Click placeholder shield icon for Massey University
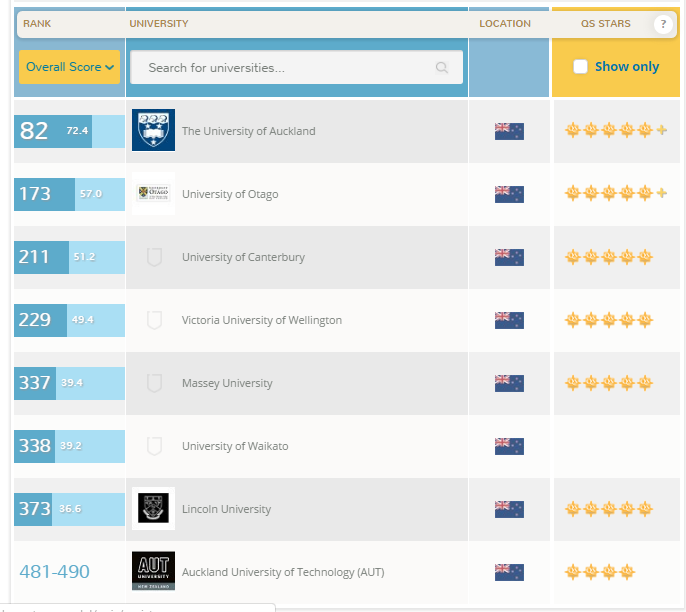This screenshot has height=612, width=686. coord(154,383)
